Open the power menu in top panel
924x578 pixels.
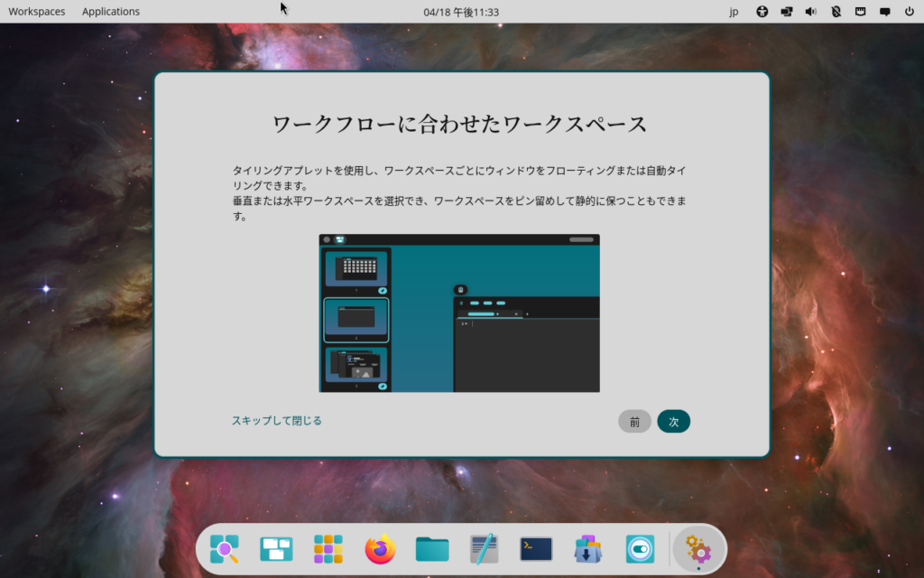(x=909, y=12)
